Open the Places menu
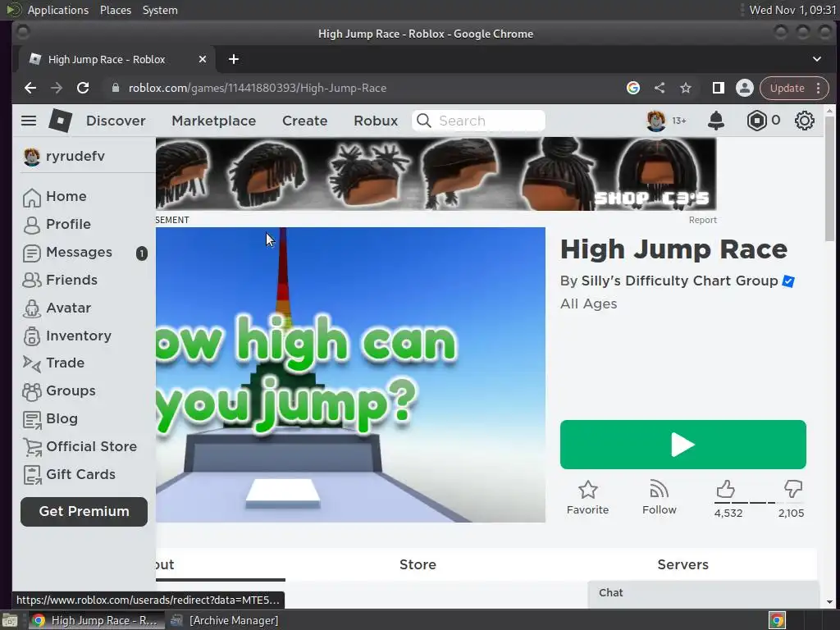Screen dimensions: 840x630 pyautogui.click(x=115, y=10)
